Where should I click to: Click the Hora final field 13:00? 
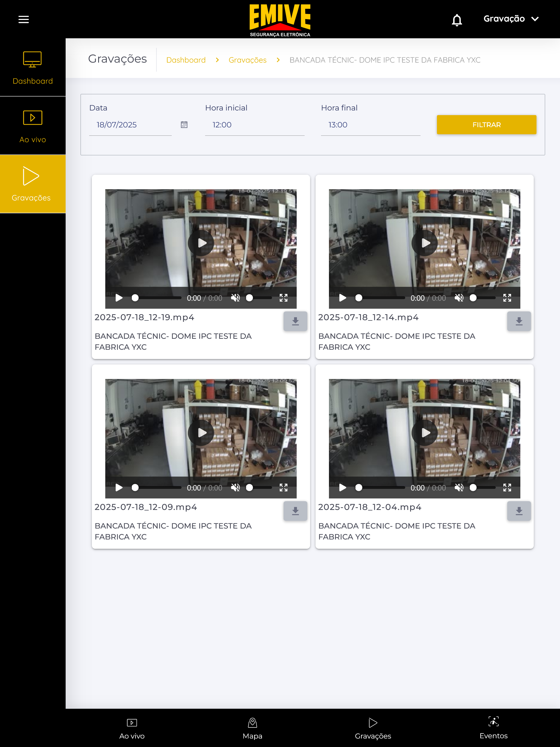coord(371,125)
